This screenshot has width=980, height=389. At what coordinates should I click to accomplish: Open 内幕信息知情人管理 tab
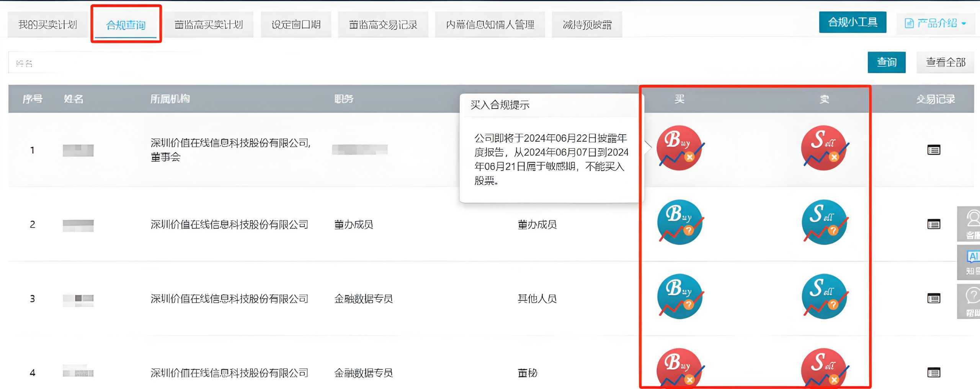(490, 25)
